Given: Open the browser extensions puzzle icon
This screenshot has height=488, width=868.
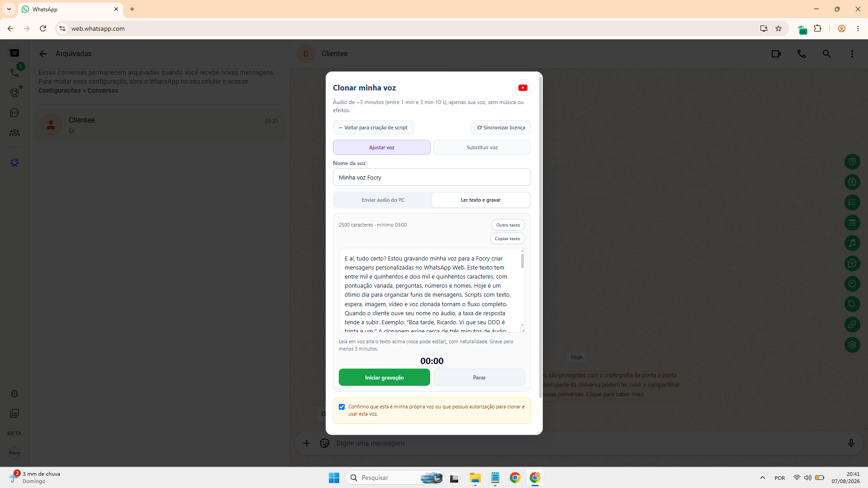Looking at the screenshot, I should tap(817, 28).
